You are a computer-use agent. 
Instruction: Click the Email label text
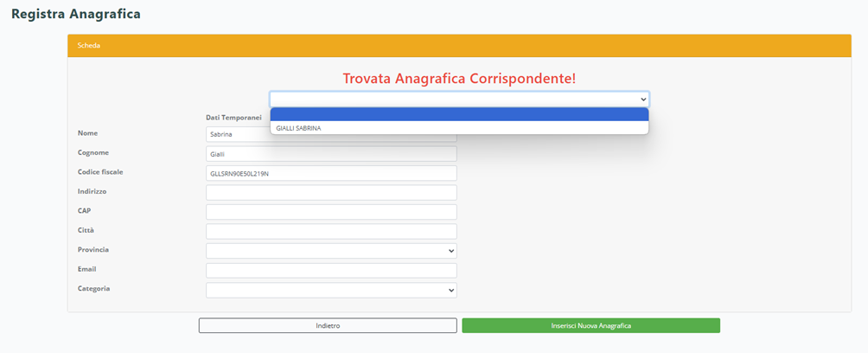pyautogui.click(x=87, y=269)
